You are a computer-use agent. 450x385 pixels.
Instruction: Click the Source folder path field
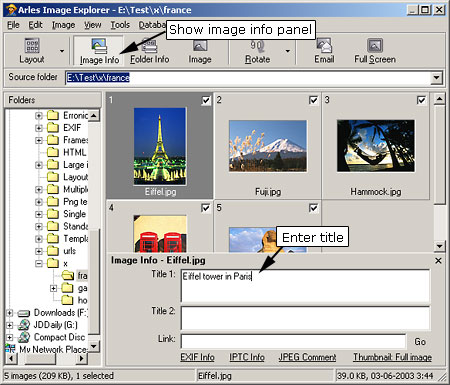pyautogui.click(x=248, y=78)
